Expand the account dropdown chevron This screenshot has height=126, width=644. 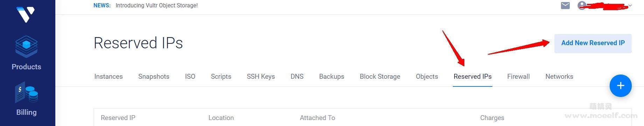630,6
